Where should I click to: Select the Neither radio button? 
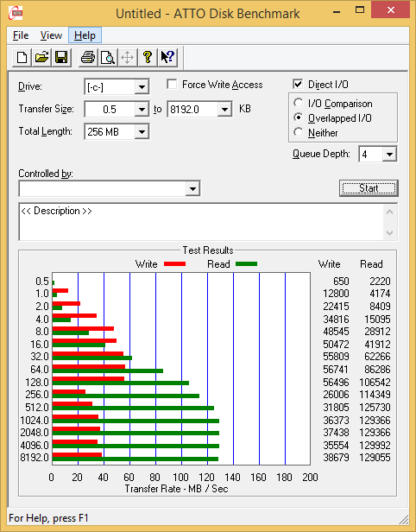(299, 132)
